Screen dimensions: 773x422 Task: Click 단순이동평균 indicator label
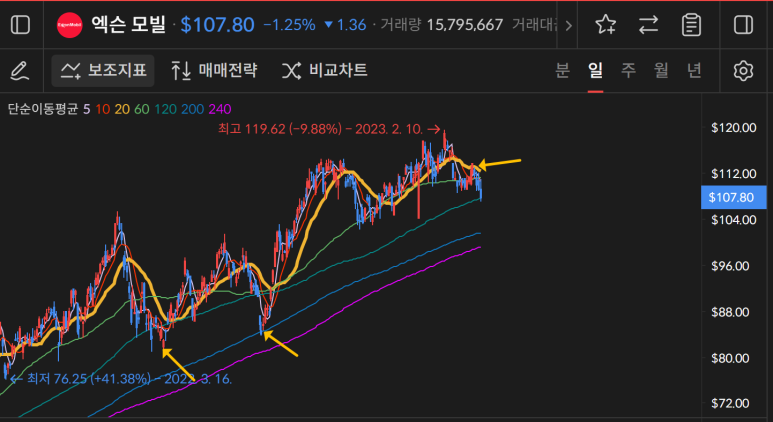43,109
